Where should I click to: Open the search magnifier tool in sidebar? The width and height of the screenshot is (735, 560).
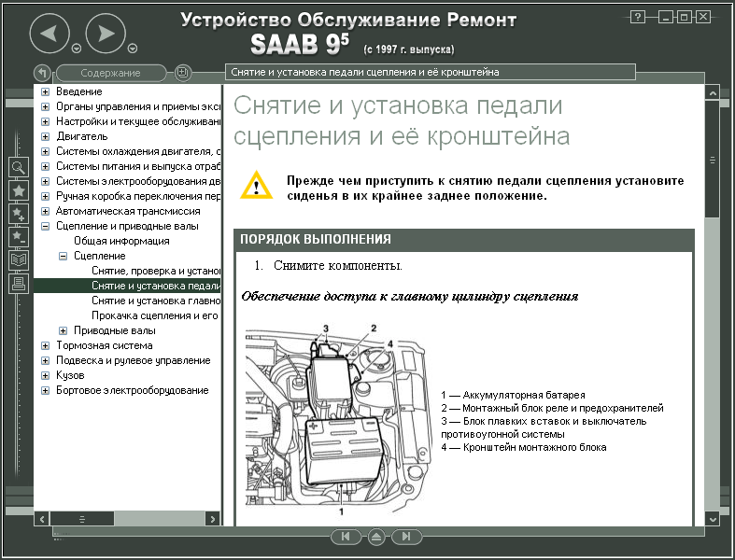19,167
